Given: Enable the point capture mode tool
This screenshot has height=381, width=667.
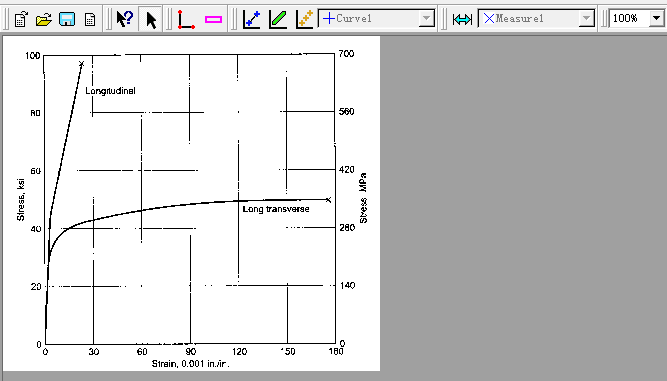Looking at the screenshot, I should (x=251, y=19).
